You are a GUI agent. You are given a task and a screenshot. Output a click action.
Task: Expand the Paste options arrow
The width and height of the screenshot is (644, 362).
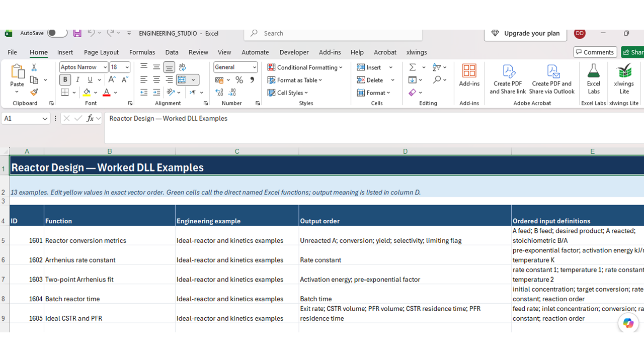[x=17, y=93]
